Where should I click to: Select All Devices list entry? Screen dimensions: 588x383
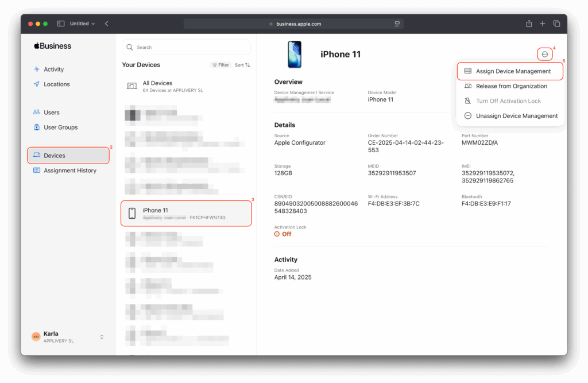tap(157, 86)
